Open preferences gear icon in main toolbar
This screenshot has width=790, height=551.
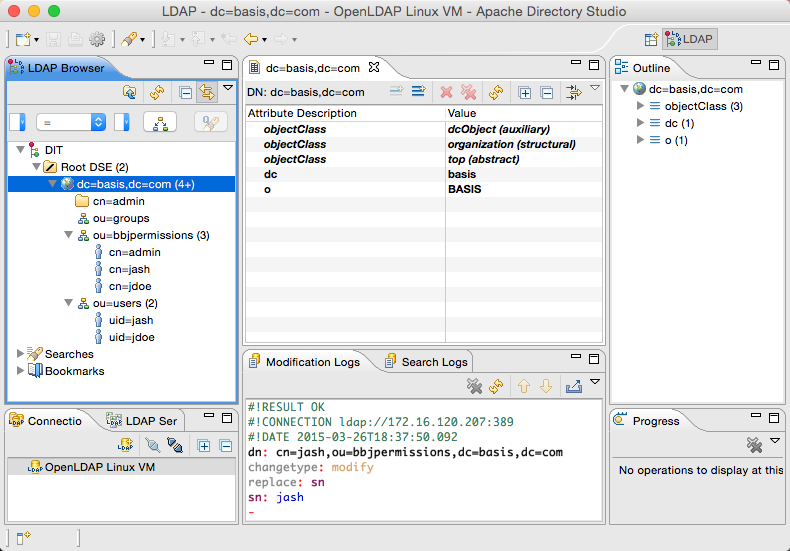tap(97, 39)
